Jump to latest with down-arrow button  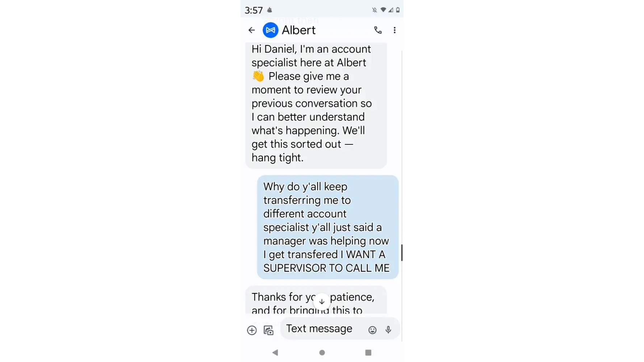pyautogui.click(x=322, y=302)
